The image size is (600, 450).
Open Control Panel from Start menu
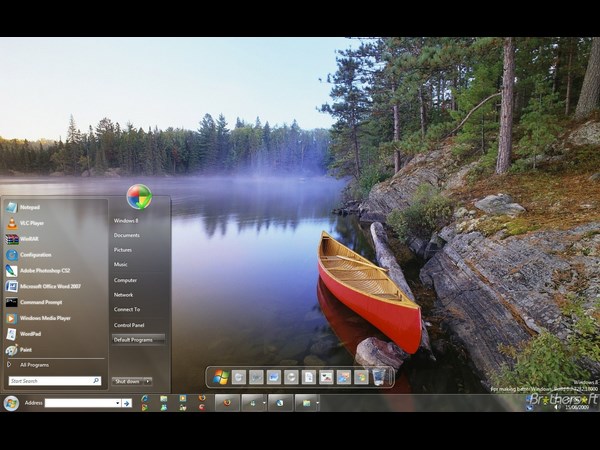coord(129,325)
